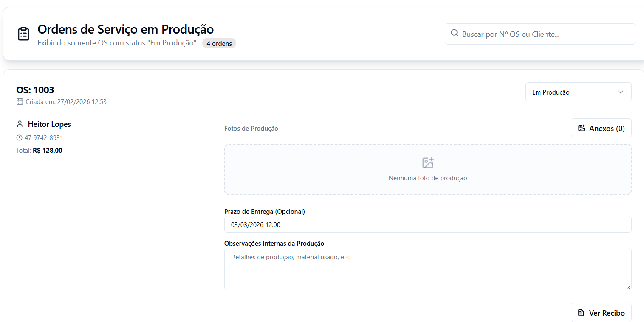Click the clock icon beside phone number
This screenshot has height=322, width=644.
coord(19,138)
